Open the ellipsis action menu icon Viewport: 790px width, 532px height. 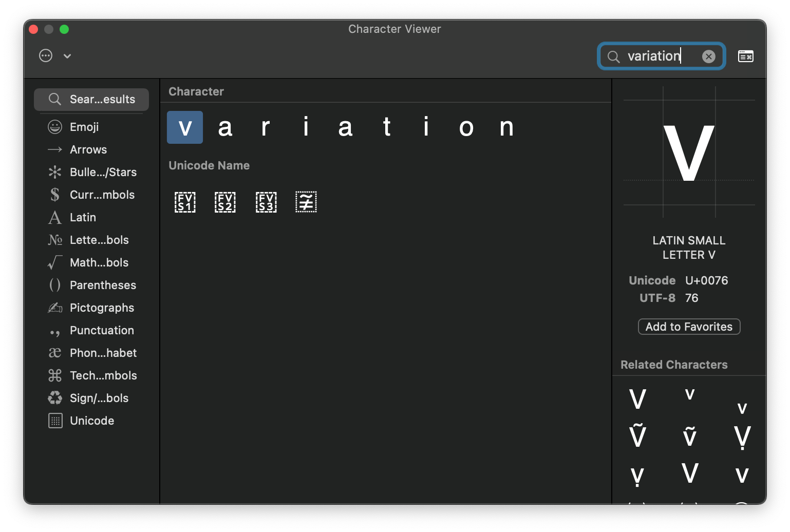(x=46, y=56)
